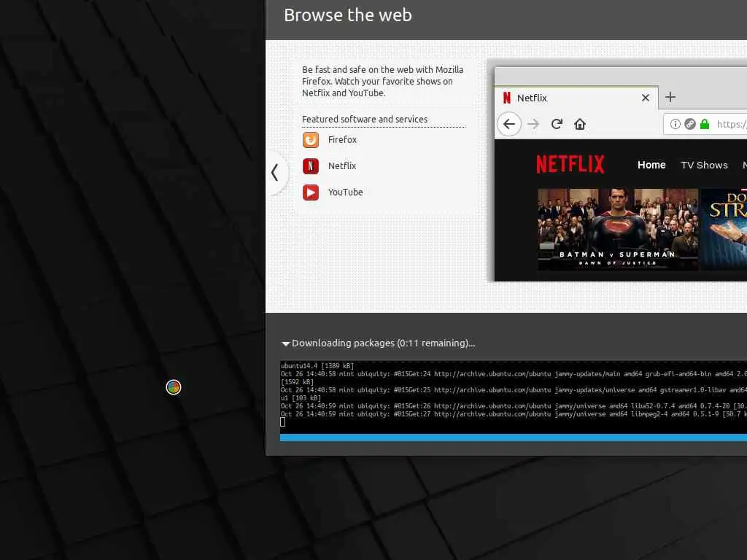This screenshot has width=747, height=560.
Task: Click the Firefox icon in featured software
Action: 311,140
